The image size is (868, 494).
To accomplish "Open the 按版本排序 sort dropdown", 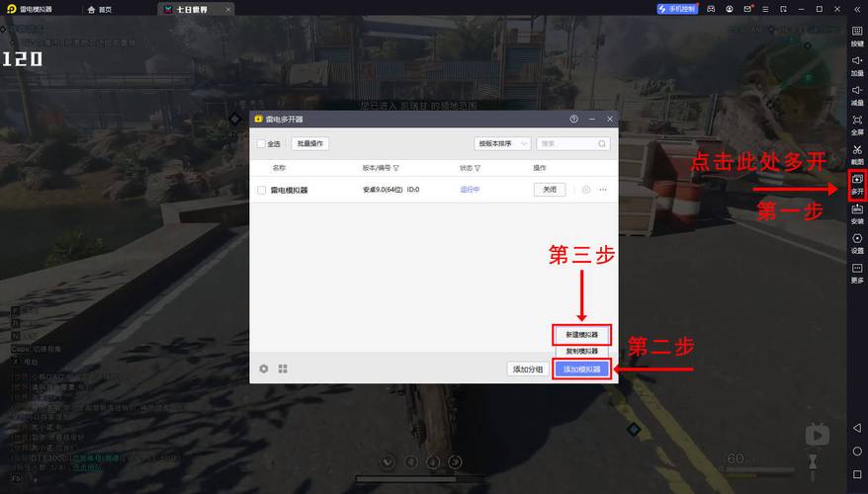I will point(502,144).
